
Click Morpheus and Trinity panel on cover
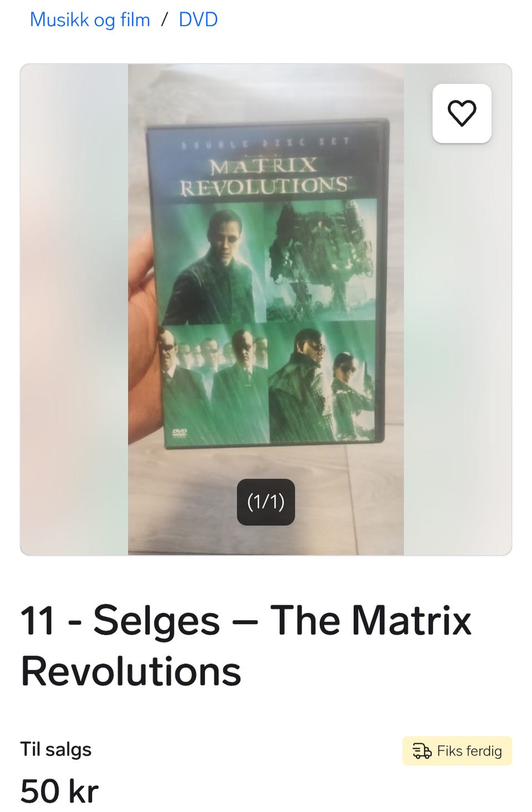point(323,382)
